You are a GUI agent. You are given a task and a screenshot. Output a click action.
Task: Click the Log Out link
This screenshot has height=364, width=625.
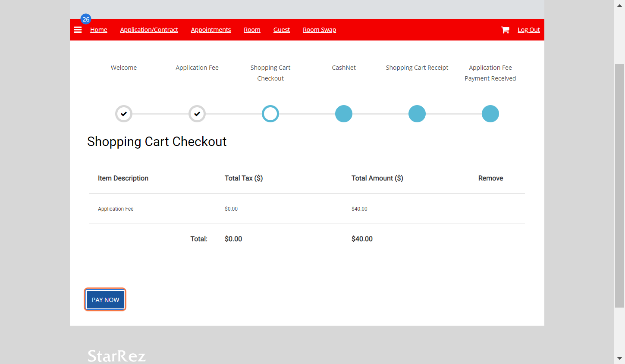click(x=529, y=30)
